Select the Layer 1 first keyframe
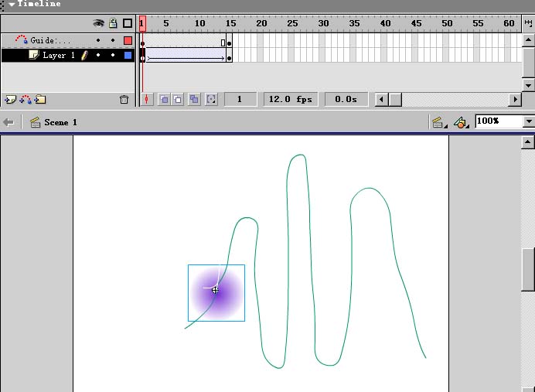 pos(142,56)
